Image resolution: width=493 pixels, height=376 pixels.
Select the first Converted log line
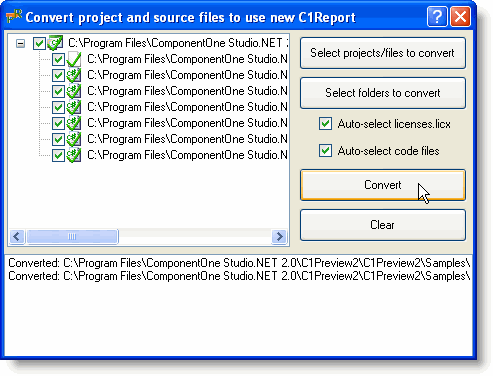pyautogui.click(x=239, y=263)
